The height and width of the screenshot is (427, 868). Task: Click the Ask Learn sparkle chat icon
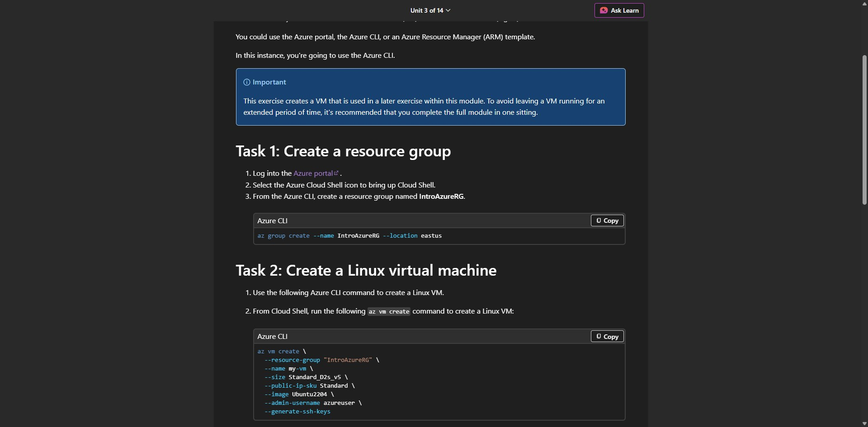pos(604,10)
